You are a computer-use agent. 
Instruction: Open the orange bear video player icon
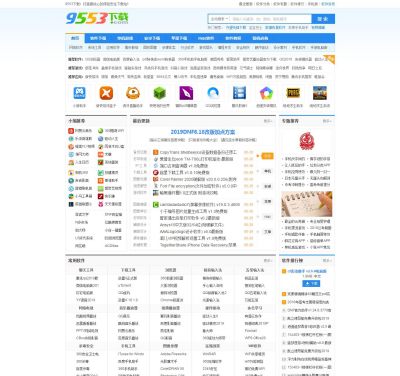(x=133, y=93)
